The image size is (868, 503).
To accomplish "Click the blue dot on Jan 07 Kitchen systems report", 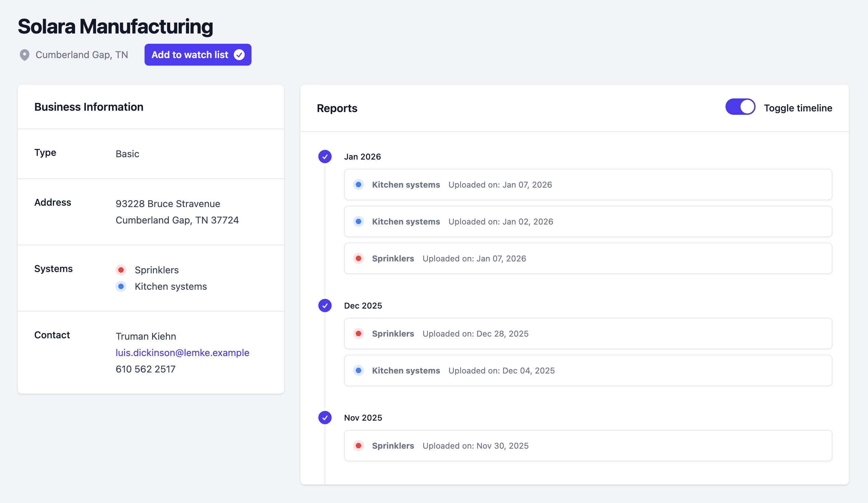I will (358, 185).
